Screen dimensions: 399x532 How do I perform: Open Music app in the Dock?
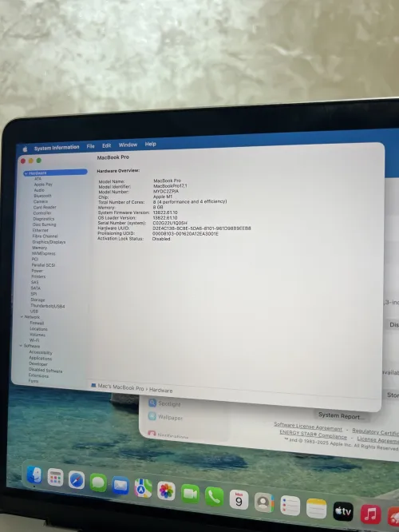[370, 514]
